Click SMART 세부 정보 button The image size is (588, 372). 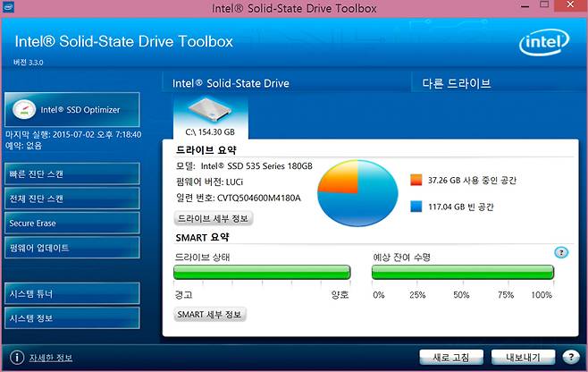coord(210,314)
